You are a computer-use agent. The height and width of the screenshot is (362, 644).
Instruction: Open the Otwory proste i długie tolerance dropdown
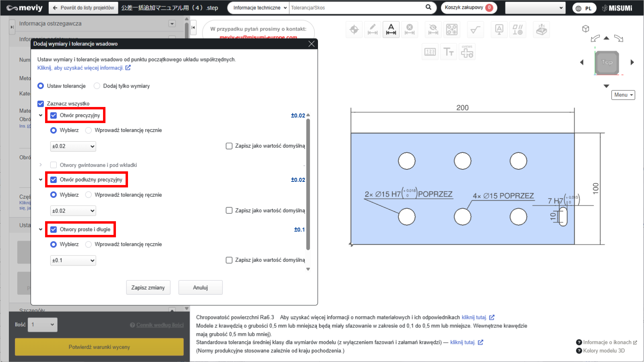[73, 261]
